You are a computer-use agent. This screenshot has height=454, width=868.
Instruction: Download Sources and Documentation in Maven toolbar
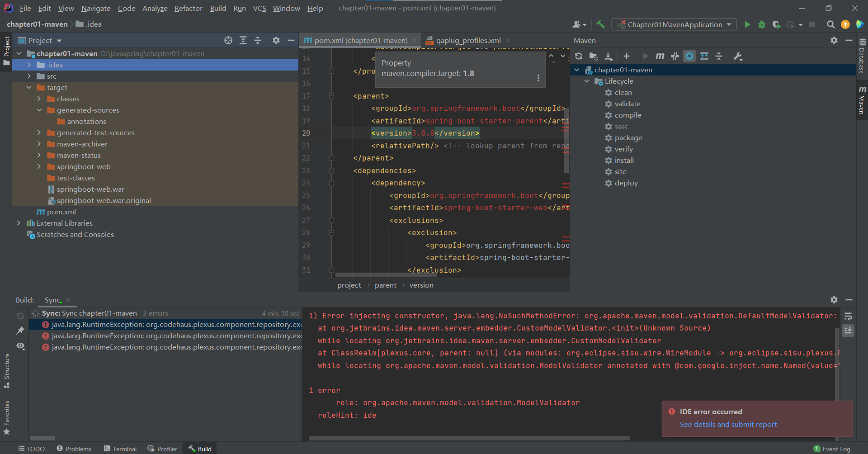(609, 56)
